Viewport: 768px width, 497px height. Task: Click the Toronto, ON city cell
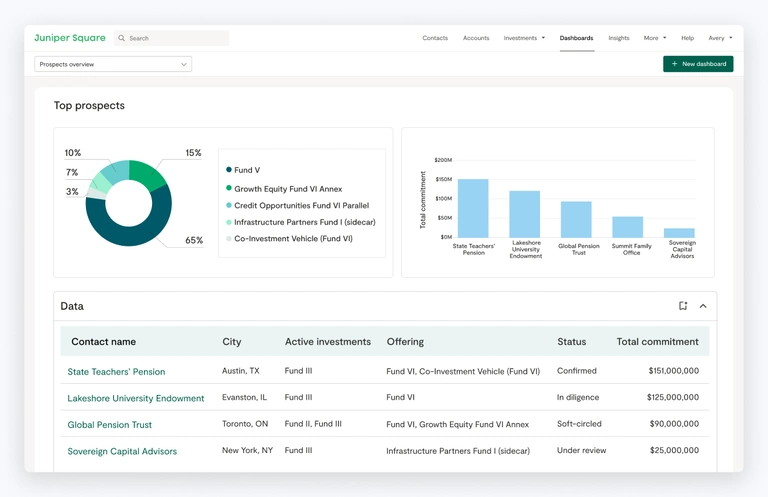coord(245,424)
